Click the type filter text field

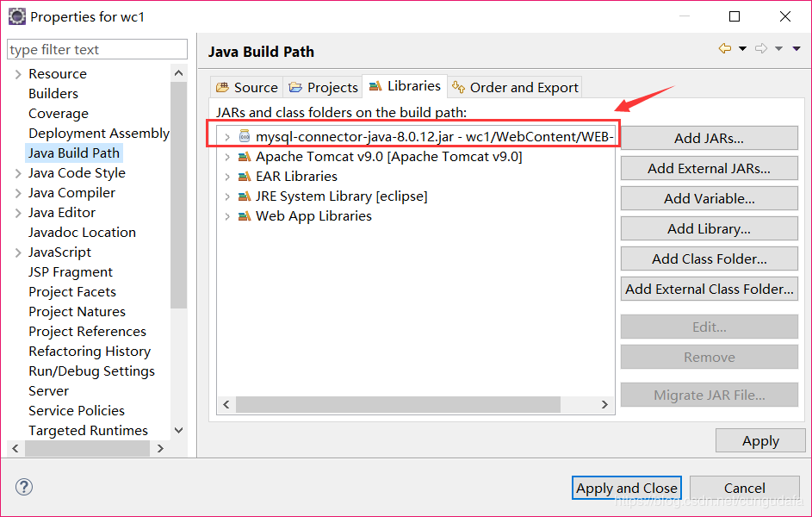pos(97,50)
